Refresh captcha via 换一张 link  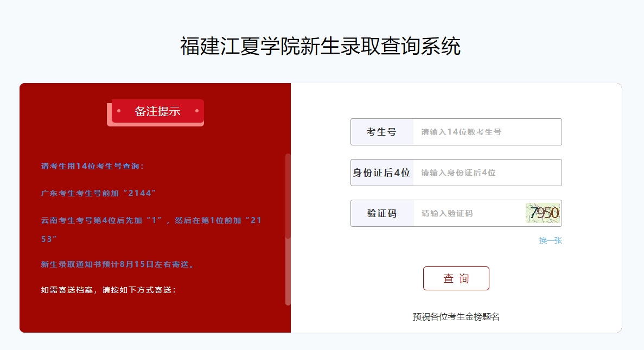click(x=550, y=240)
